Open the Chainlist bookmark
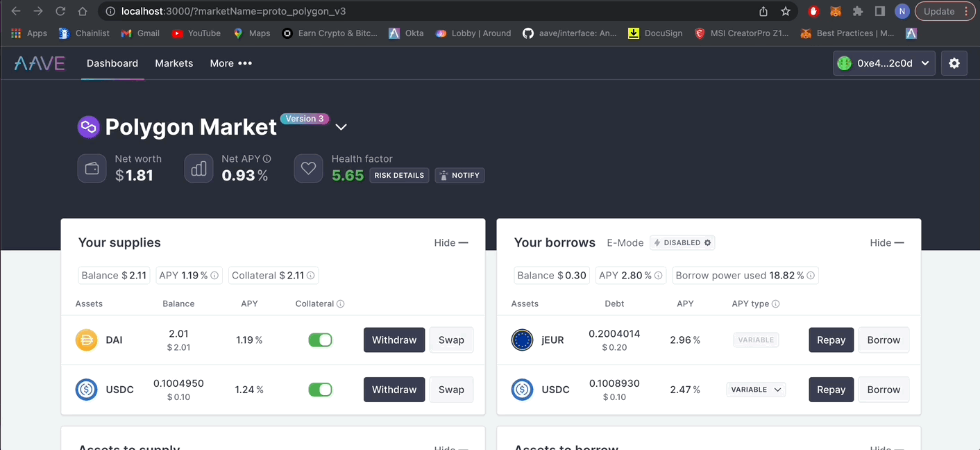980x450 pixels. pos(84,33)
